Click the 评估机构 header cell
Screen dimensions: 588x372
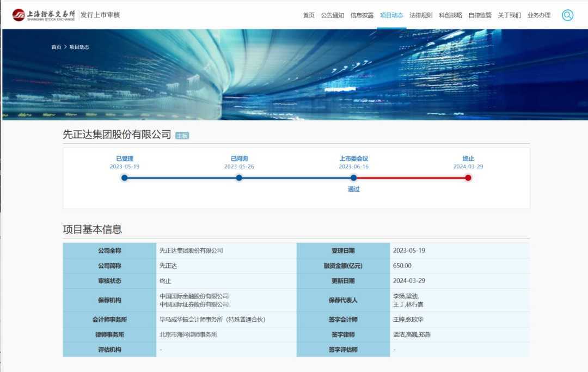pyautogui.click(x=109, y=350)
